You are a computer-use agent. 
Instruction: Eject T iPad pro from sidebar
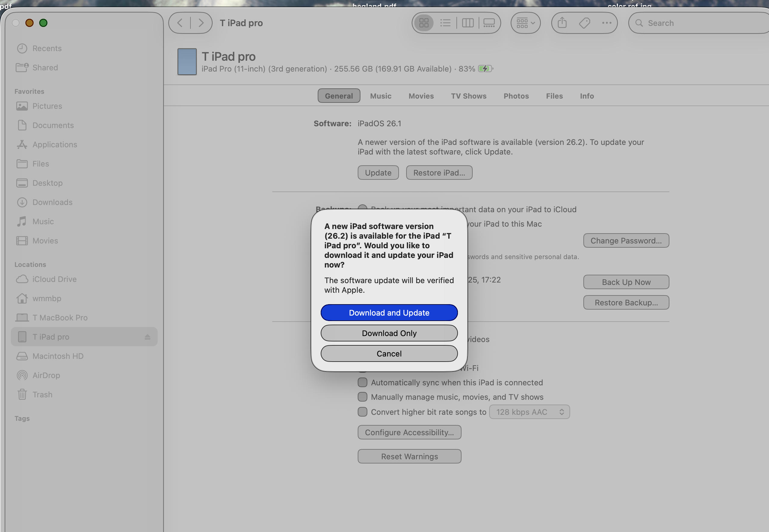click(x=147, y=337)
